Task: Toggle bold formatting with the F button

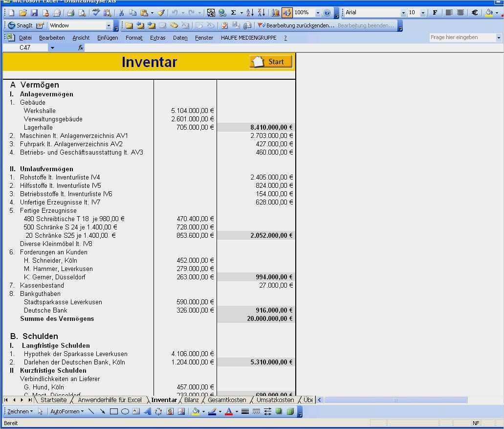Action: pos(435,13)
